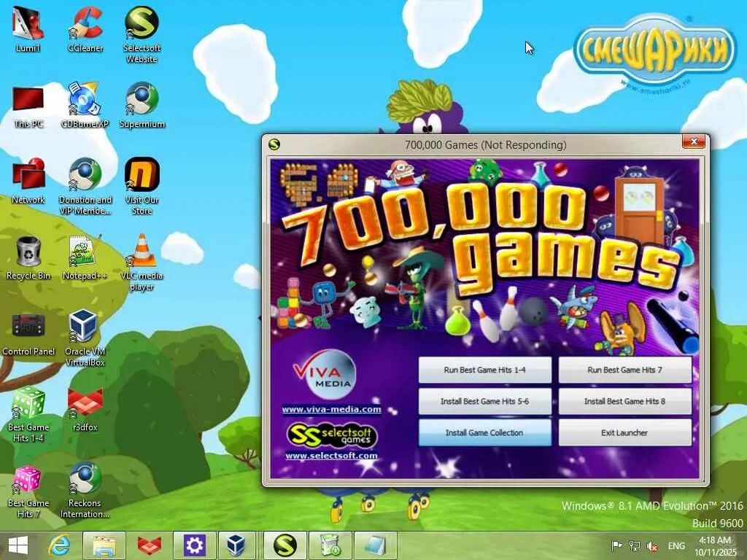The width and height of the screenshot is (747, 560).
Task: Open the Action Center flag tray icon
Action: [x=616, y=545]
